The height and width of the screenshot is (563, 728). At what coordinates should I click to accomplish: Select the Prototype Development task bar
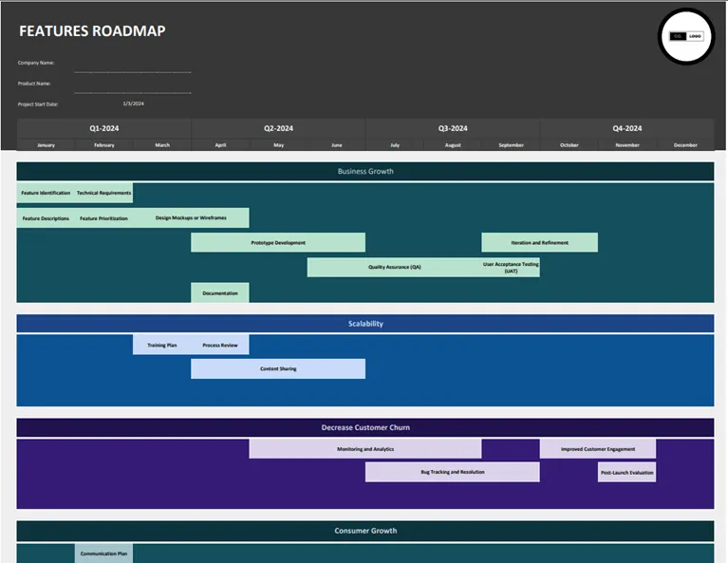pyautogui.click(x=278, y=242)
